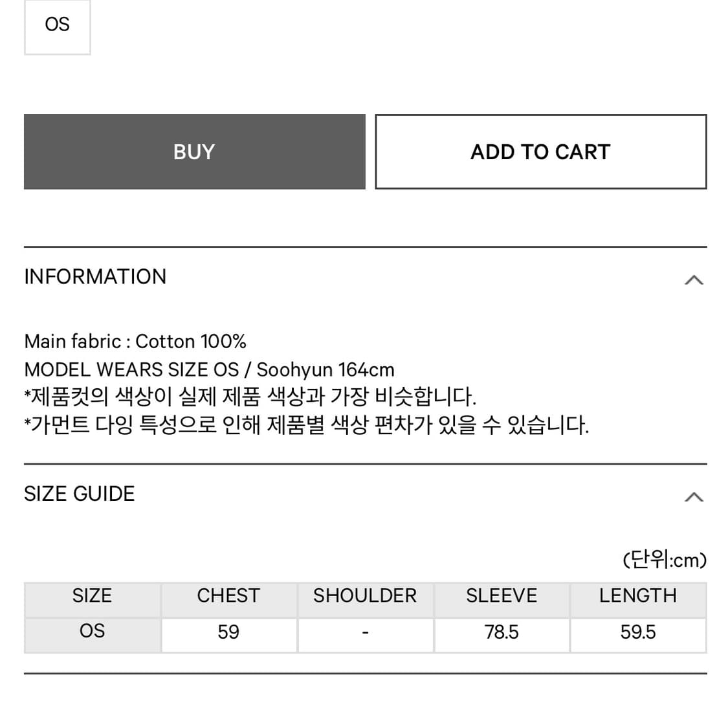Click the (단위:cm) unit label
Image resolution: width=728 pixels, height=728 pixels.
[x=663, y=560]
